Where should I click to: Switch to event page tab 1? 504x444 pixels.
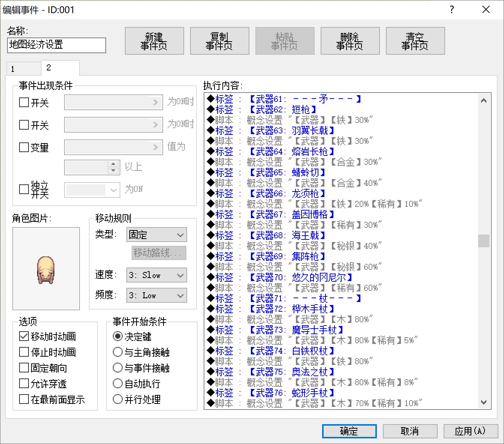(23, 69)
